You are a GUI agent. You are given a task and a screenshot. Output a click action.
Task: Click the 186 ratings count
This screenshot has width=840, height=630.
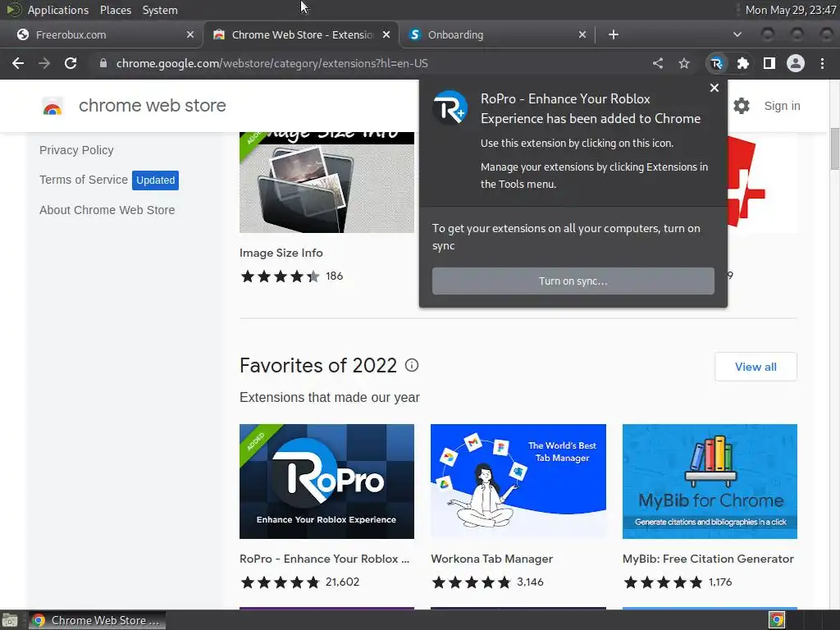(x=335, y=276)
